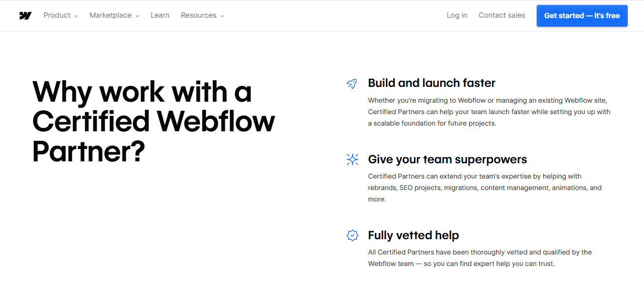The image size is (644, 286).
Task: Click the Webflow logo in the header
Action: tap(25, 16)
